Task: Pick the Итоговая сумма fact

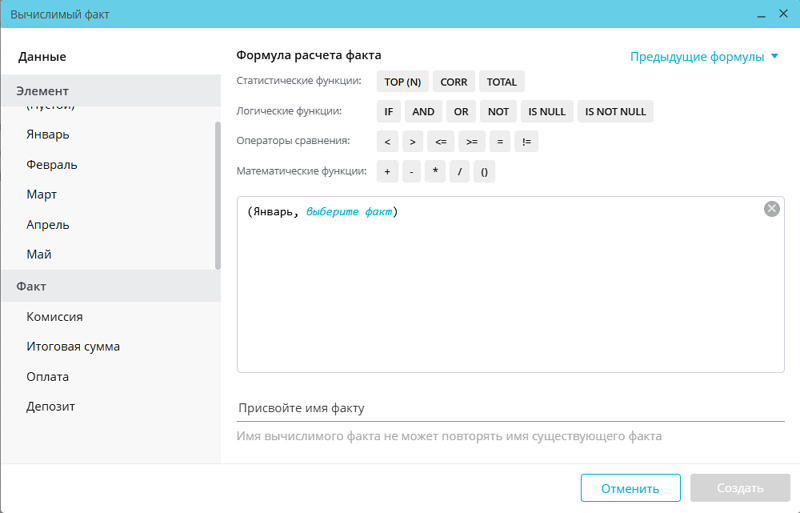Action: tap(73, 346)
